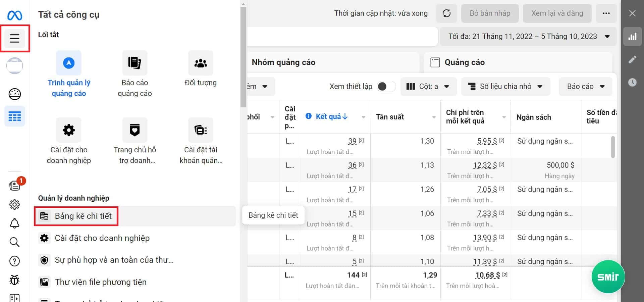The image size is (644, 302).
Task: Click the business account avatar
Action: coord(14,66)
